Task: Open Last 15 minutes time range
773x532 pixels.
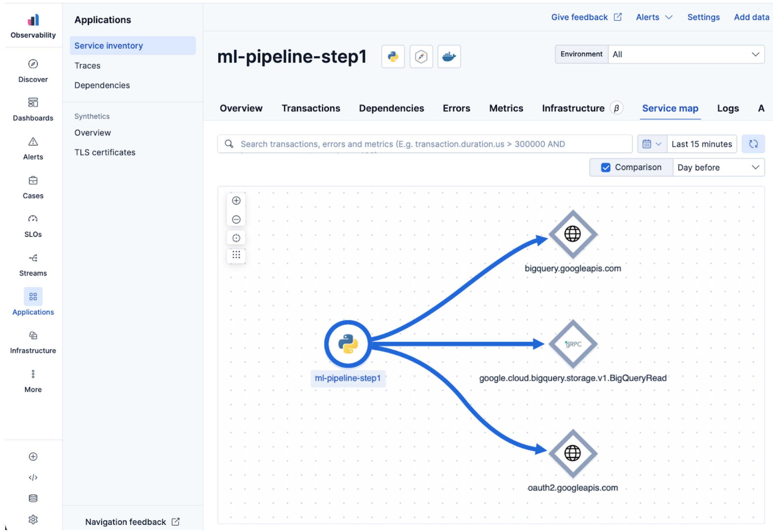Action: 702,144
